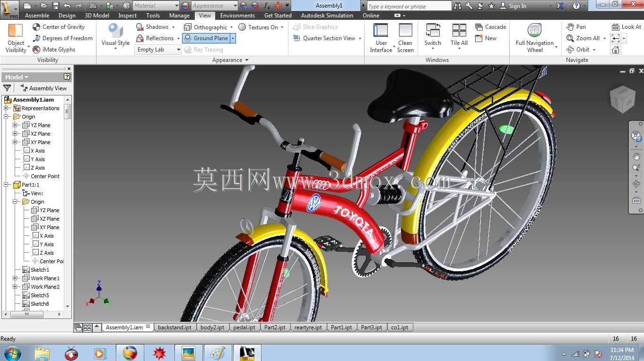Click the Appearance color wheel icon

point(185,6)
